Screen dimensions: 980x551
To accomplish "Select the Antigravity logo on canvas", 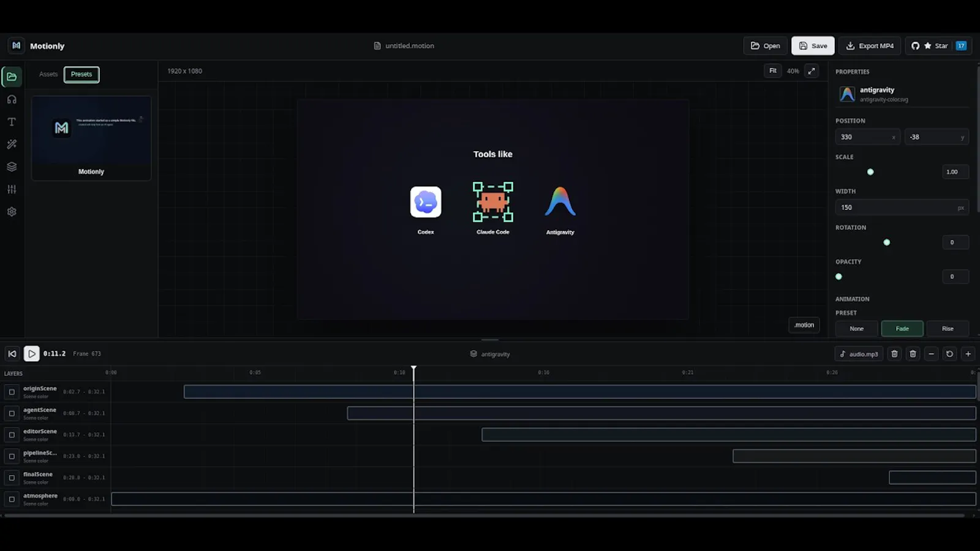I will click(x=560, y=201).
